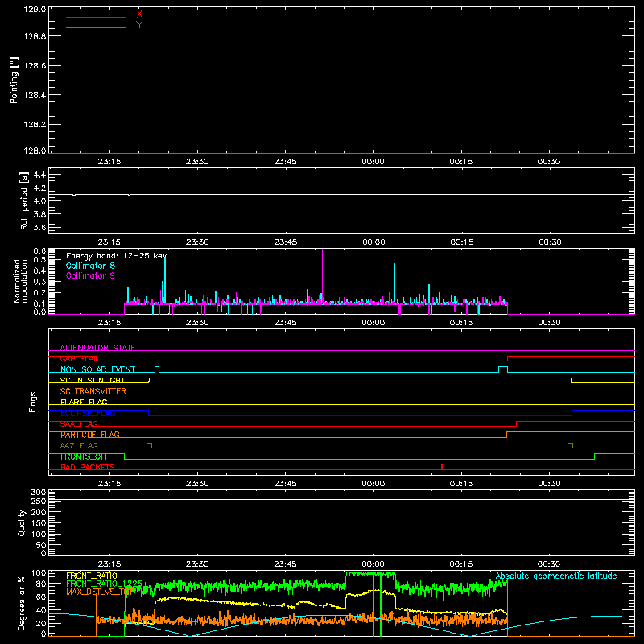The width and height of the screenshot is (644, 644).
Task: Click 'Energy band: 12-25 keV' annotation
Action: click(117, 256)
